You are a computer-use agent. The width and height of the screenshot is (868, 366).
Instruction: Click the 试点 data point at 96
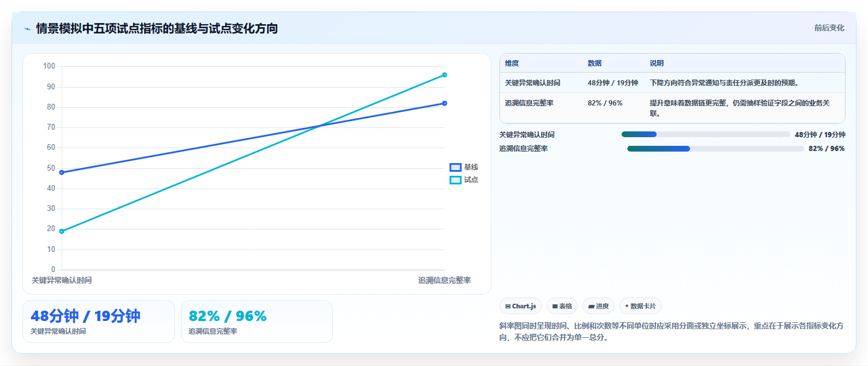tap(445, 75)
